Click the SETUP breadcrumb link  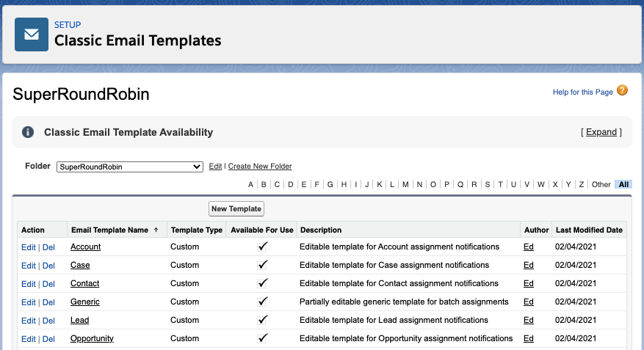click(x=68, y=25)
